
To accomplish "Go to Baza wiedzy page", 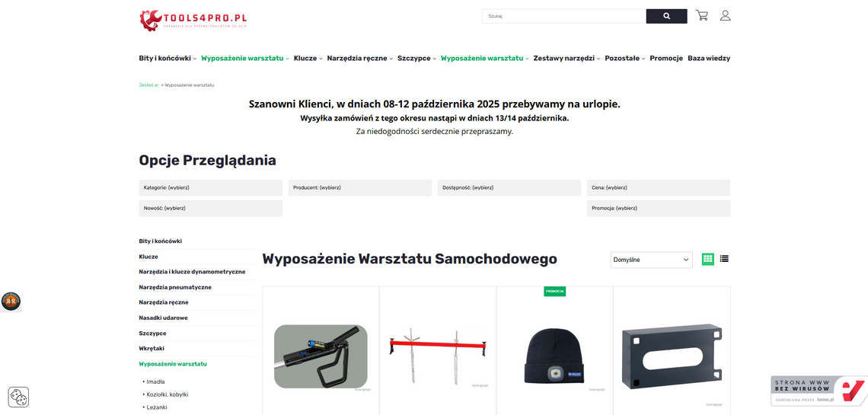I will (709, 58).
